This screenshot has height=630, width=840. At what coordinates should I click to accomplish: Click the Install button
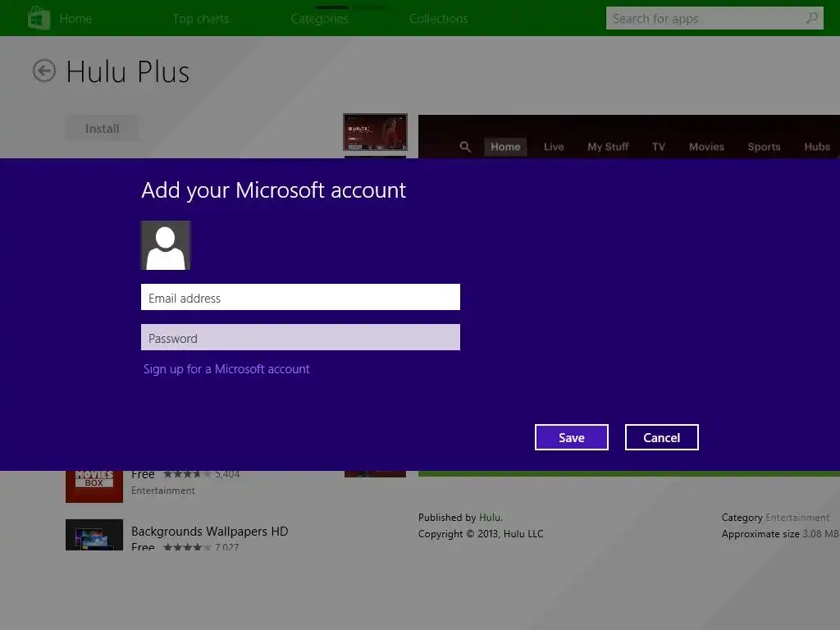pos(103,129)
